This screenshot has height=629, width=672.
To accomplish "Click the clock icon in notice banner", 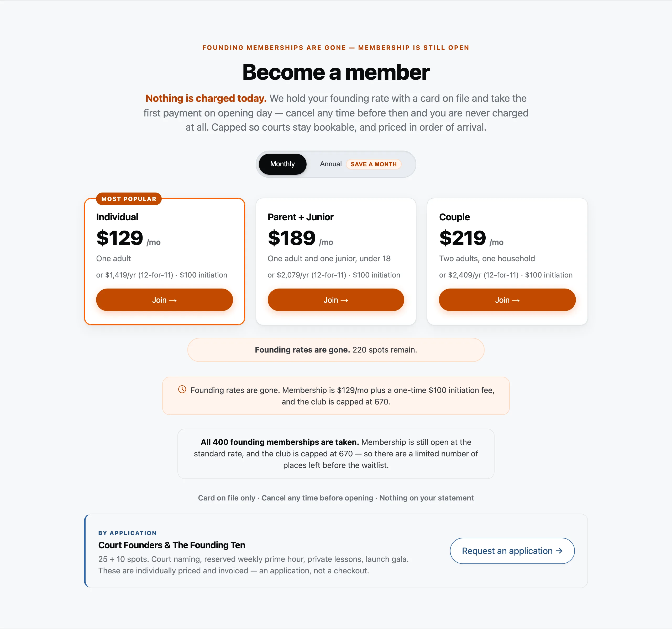I will pos(182,390).
